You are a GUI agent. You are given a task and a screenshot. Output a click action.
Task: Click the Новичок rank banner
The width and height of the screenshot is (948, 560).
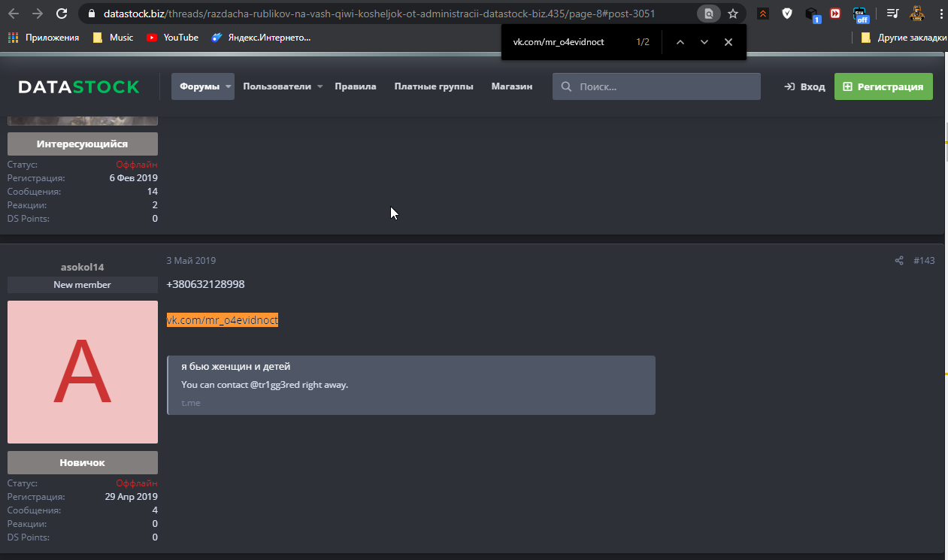[x=83, y=462]
